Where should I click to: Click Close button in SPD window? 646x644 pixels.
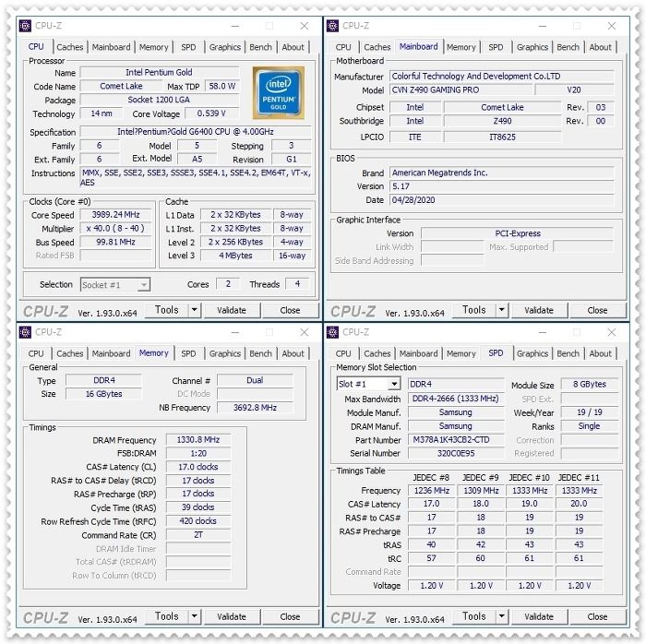[597, 616]
